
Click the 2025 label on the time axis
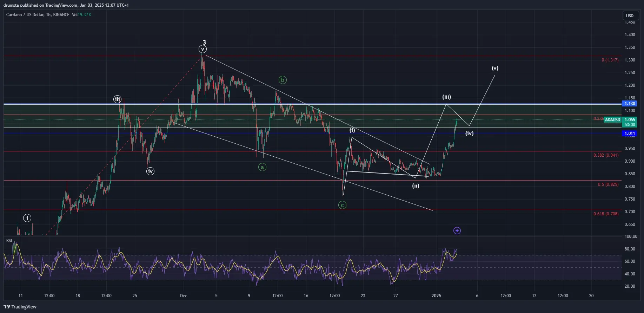point(436,296)
